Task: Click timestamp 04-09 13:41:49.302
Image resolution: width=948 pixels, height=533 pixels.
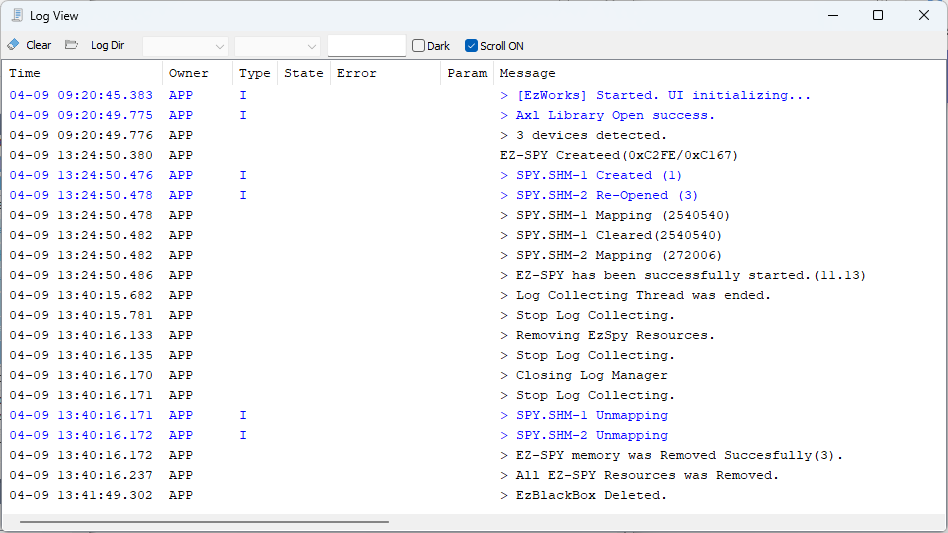Action: point(81,495)
